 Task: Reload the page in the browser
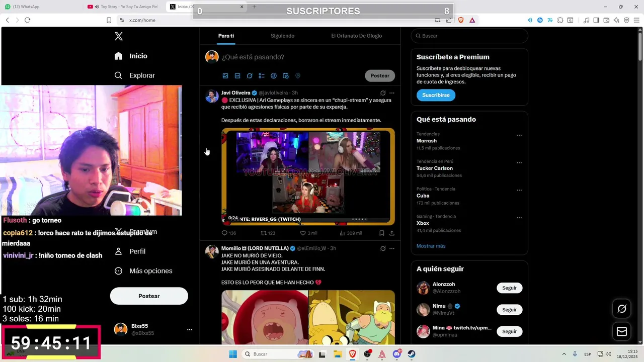tap(27, 20)
